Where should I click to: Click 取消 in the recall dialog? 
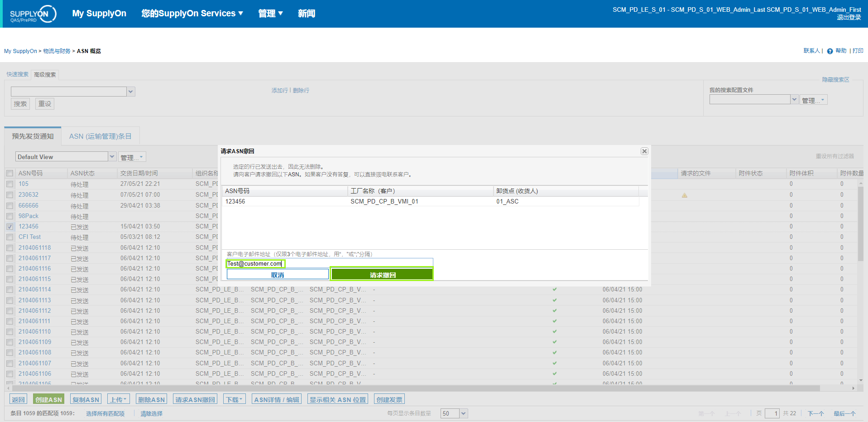click(x=278, y=275)
